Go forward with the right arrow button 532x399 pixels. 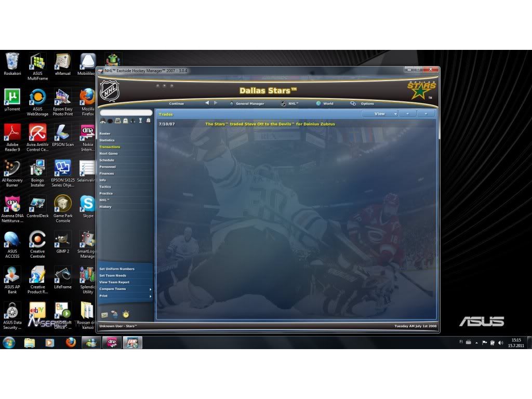[x=216, y=103]
